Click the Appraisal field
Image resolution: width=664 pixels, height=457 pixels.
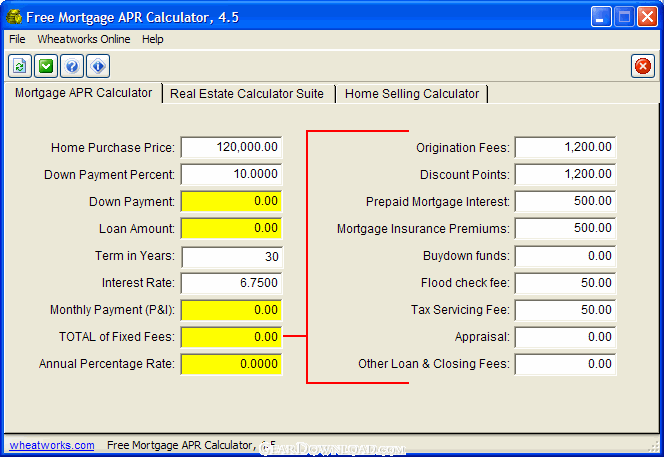pyautogui.click(x=565, y=337)
